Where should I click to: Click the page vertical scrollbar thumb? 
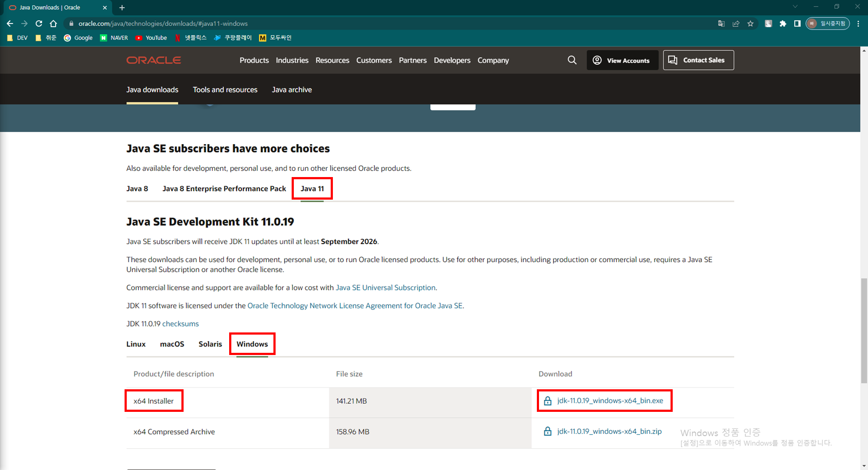tap(864, 330)
